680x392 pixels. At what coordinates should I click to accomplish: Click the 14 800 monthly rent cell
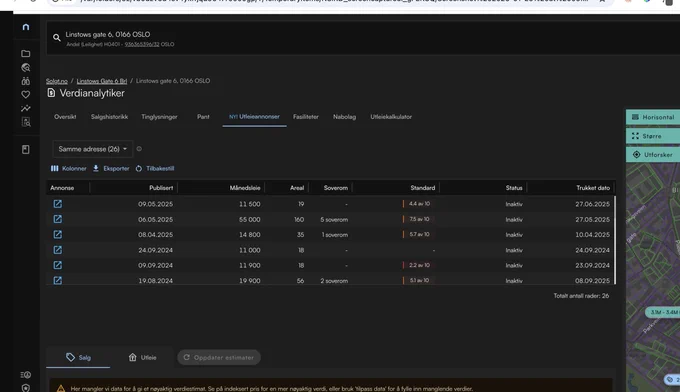click(250, 235)
